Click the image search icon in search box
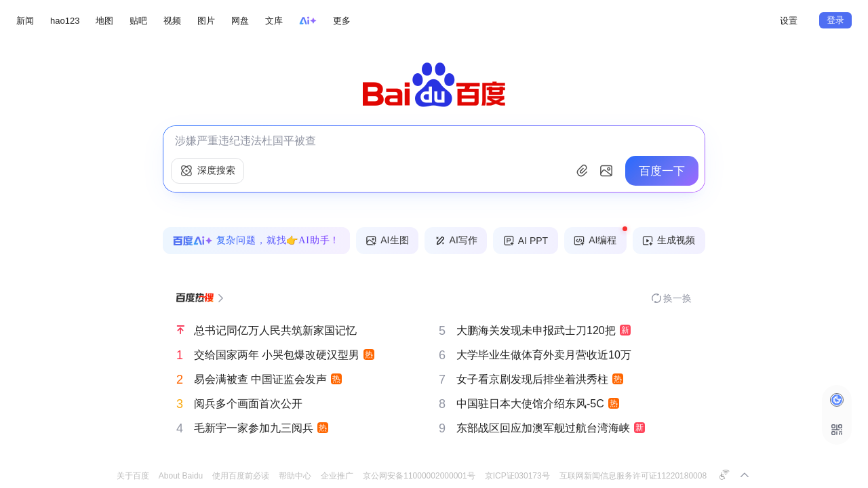 pos(606,171)
